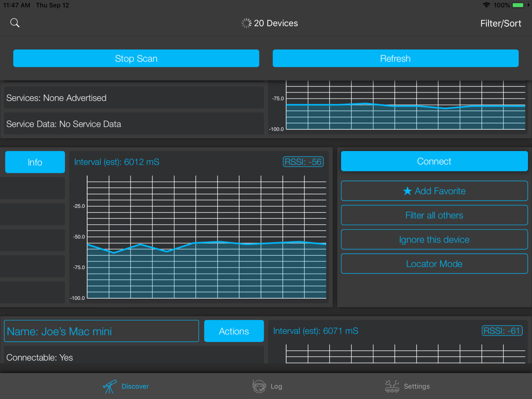
Task: Enable Locator Mode
Action: coord(434,264)
